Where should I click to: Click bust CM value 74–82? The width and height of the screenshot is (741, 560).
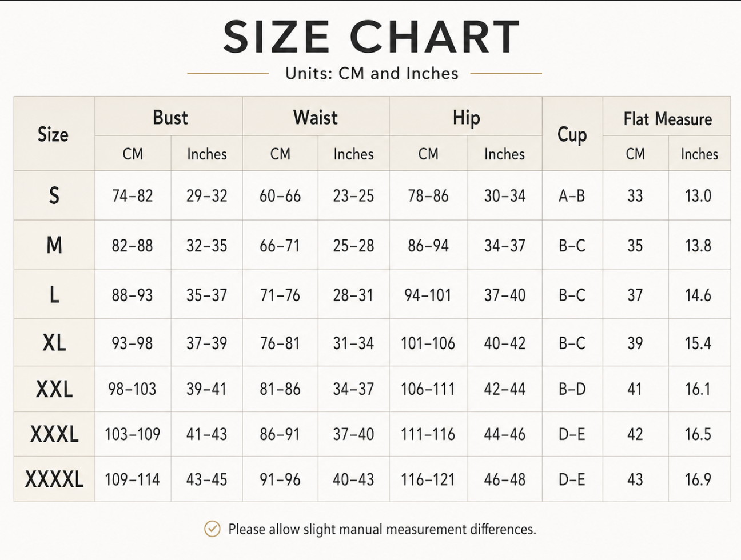click(x=133, y=196)
